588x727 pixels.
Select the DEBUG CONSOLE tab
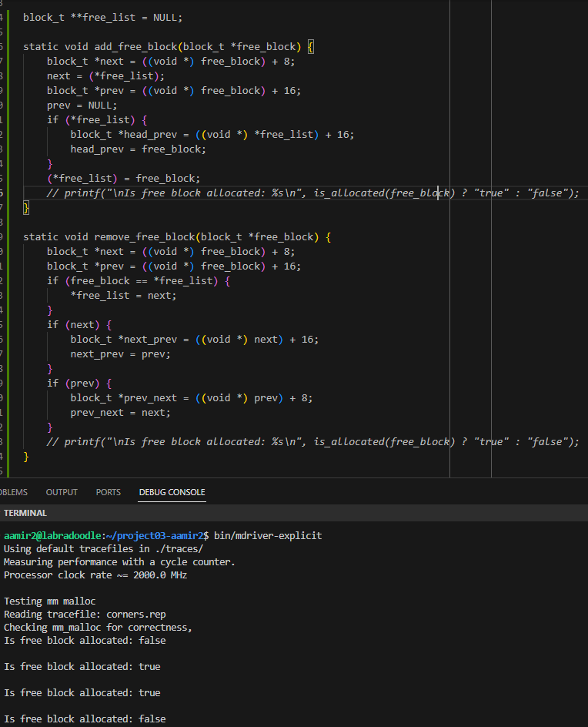pos(172,492)
